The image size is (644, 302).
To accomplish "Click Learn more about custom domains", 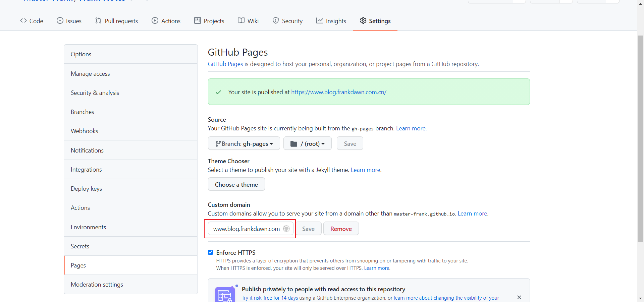I will coord(473,214).
